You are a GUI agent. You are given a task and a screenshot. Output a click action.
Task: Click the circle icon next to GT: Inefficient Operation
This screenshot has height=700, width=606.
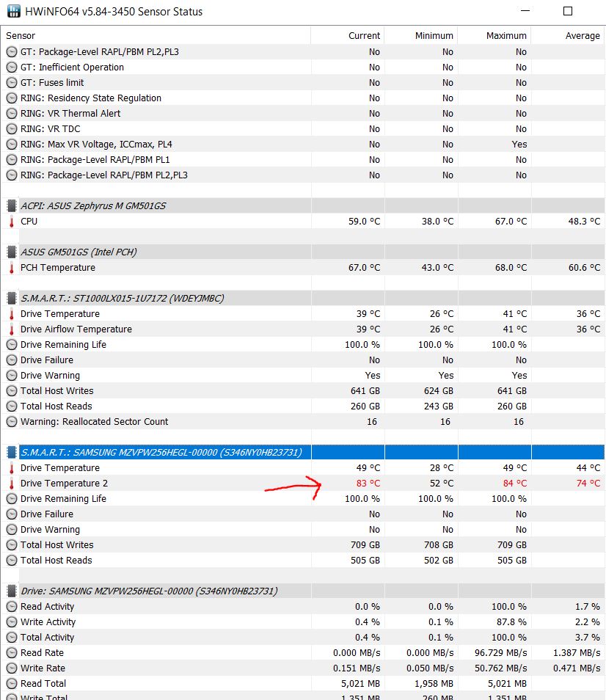pyautogui.click(x=12, y=68)
